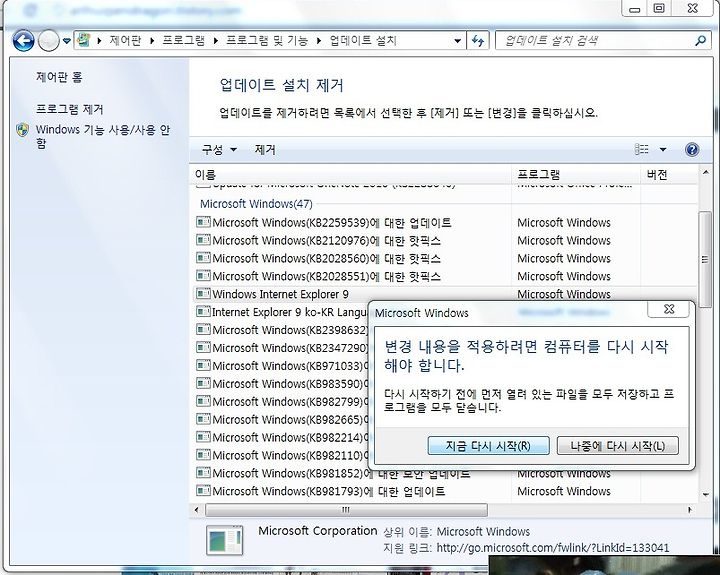This screenshot has height=575, width=720.
Task: Select 프로그램 breadcrumb in address bar
Action: 183,40
